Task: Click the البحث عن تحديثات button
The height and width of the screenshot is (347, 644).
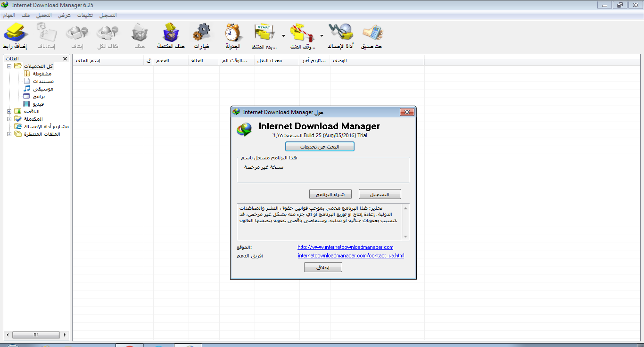Action: tap(320, 146)
